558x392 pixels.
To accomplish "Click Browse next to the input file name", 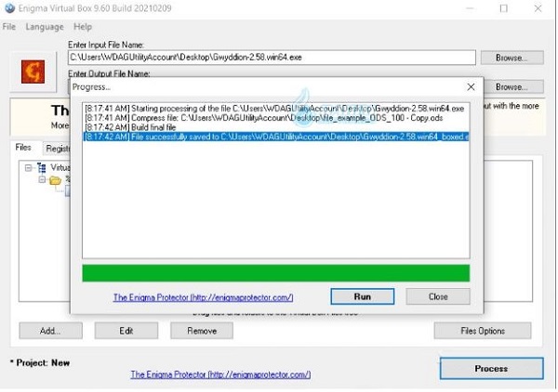I will tap(512, 58).
